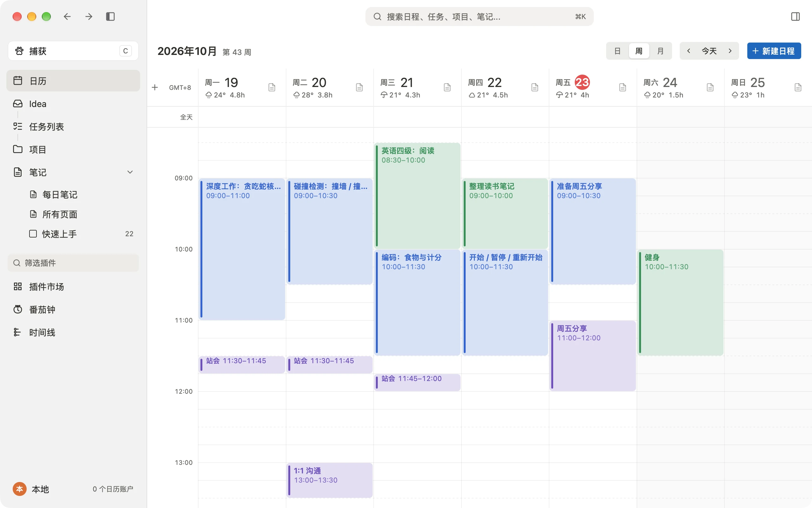Open the 时间线 view
812x508 pixels.
73,332
